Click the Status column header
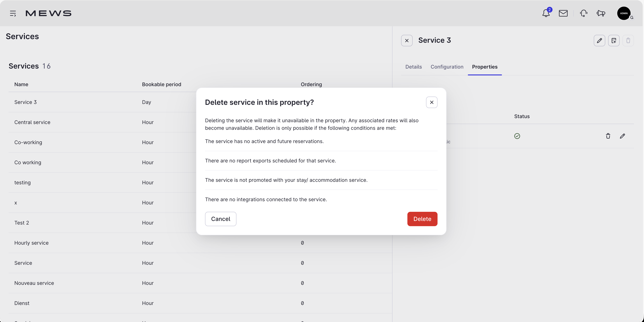The image size is (644, 322). point(522,116)
